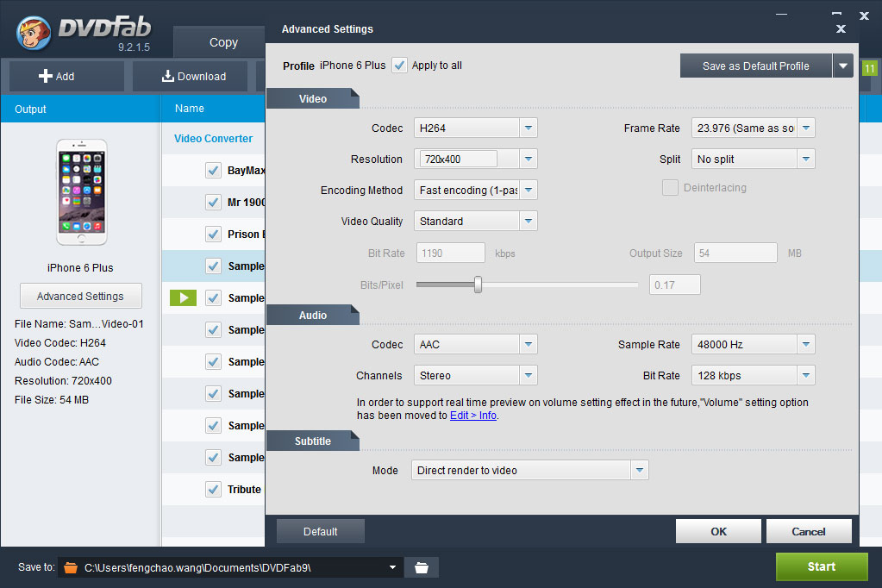Uncheck the BayMax file checkbox
882x588 pixels.
213,170
